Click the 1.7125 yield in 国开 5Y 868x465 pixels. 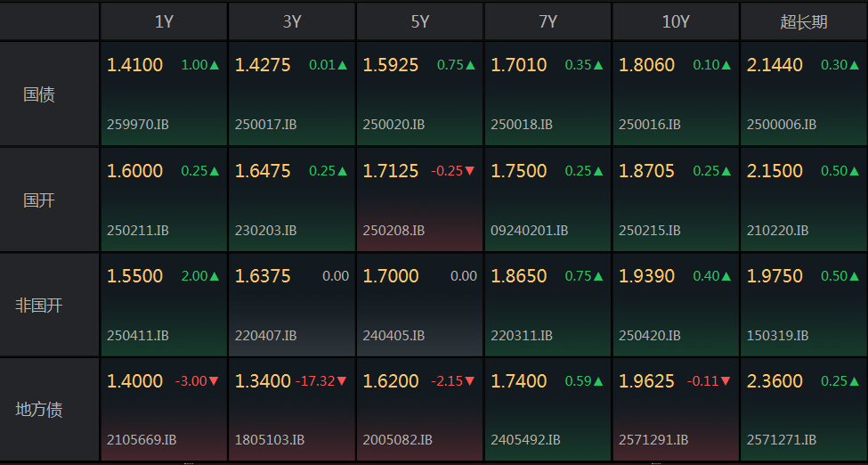[391, 171]
